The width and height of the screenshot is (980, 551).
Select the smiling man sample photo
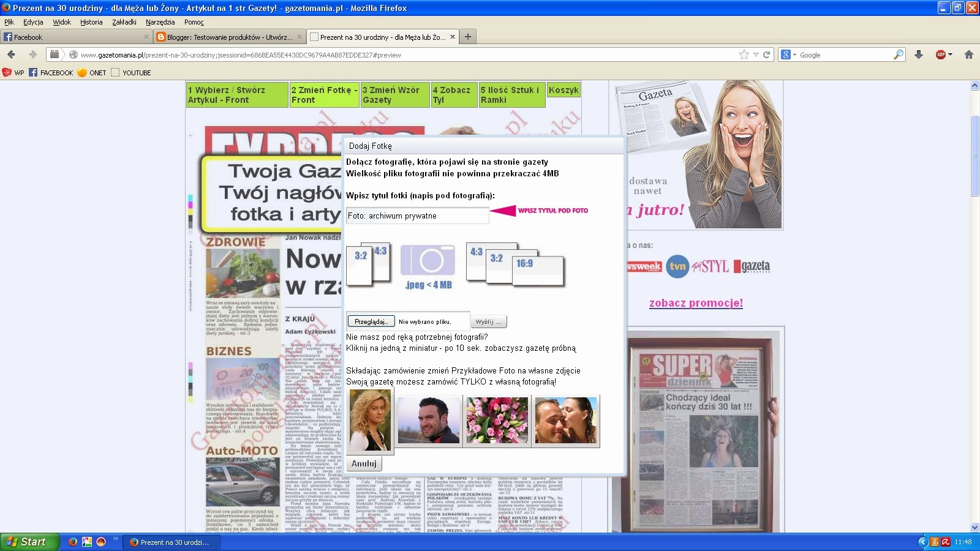[428, 420]
